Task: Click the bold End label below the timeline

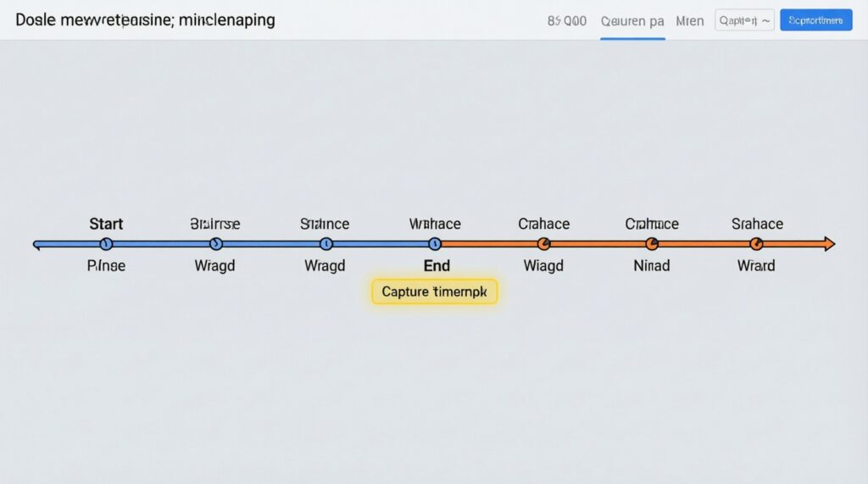Action: point(437,265)
